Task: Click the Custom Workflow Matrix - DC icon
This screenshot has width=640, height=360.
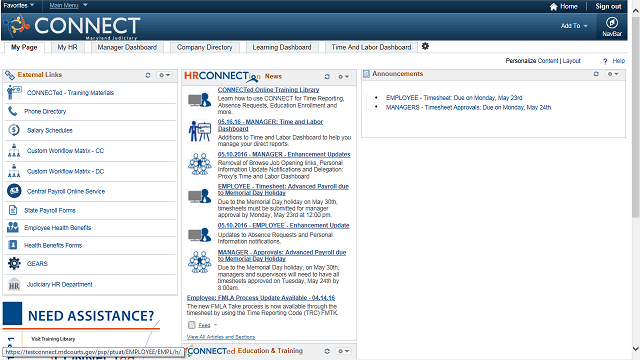Action: coord(14,171)
